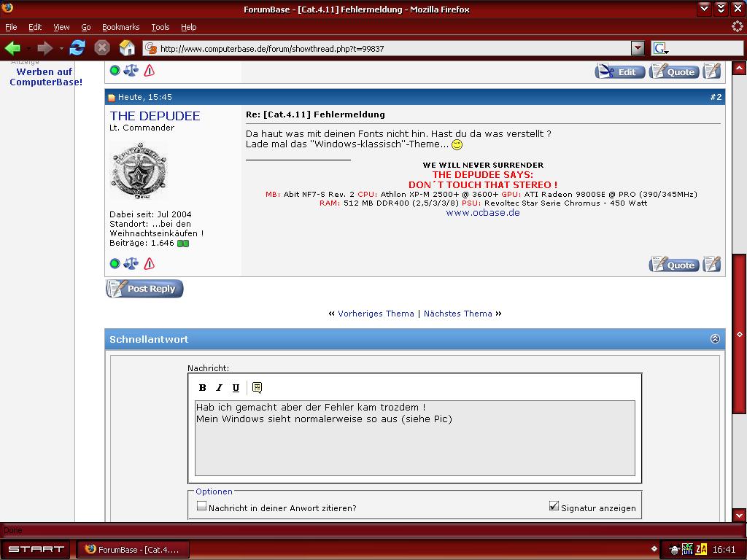This screenshot has height=560, width=747.
Task: Click scrollbar up arrow
Action: pyautogui.click(x=740, y=69)
